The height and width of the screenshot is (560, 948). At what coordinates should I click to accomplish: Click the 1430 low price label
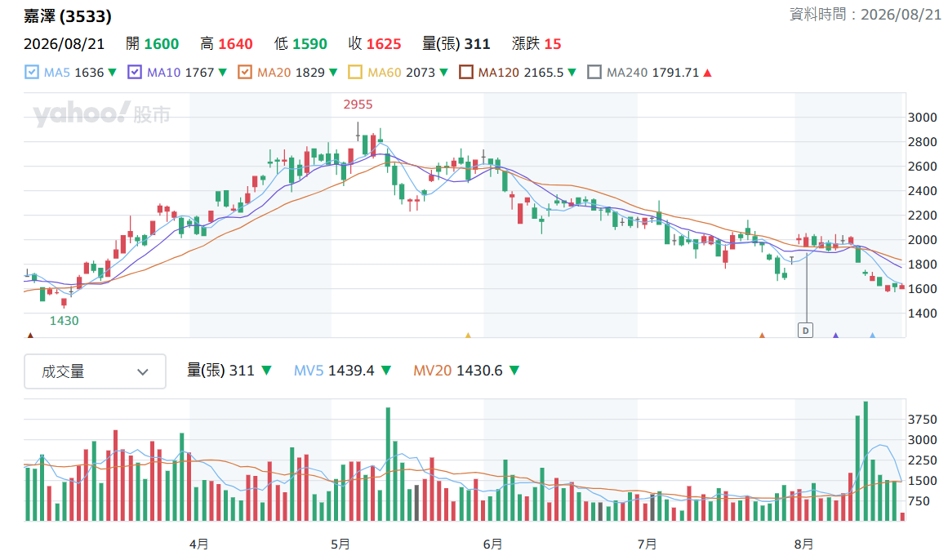coord(64,321)
